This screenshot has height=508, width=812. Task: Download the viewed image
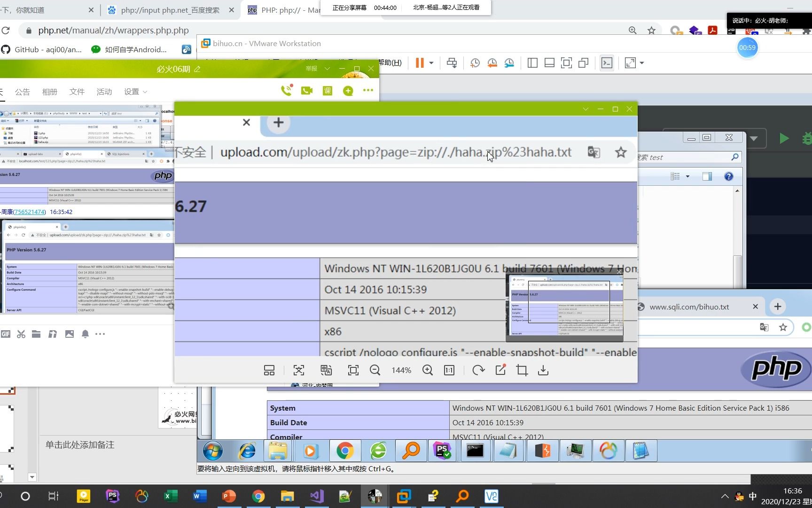tap(543, 371)
